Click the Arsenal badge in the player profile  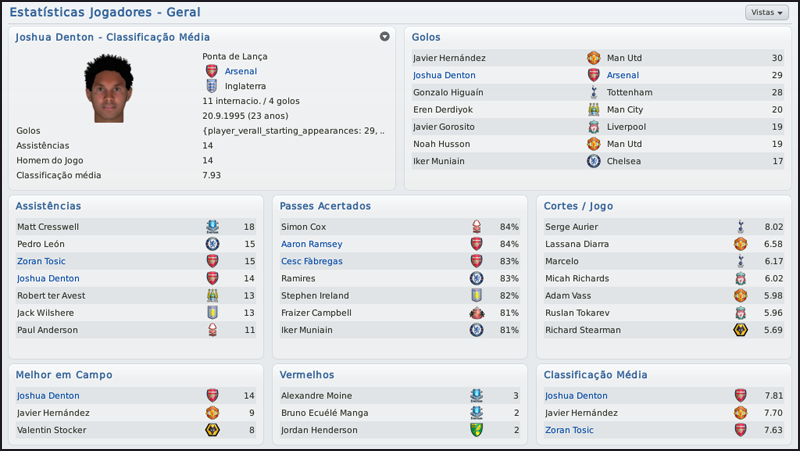[x=211, y=71]
